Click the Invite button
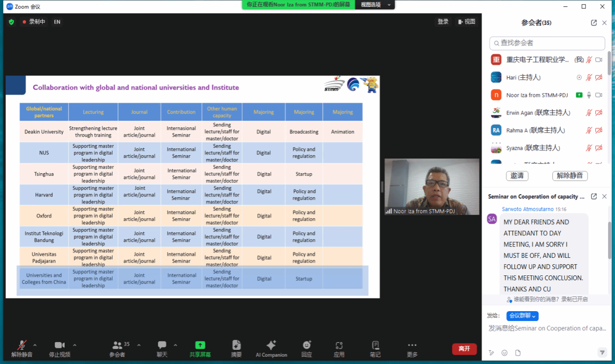This screenshot has height=364, width=615. point(517,176)
